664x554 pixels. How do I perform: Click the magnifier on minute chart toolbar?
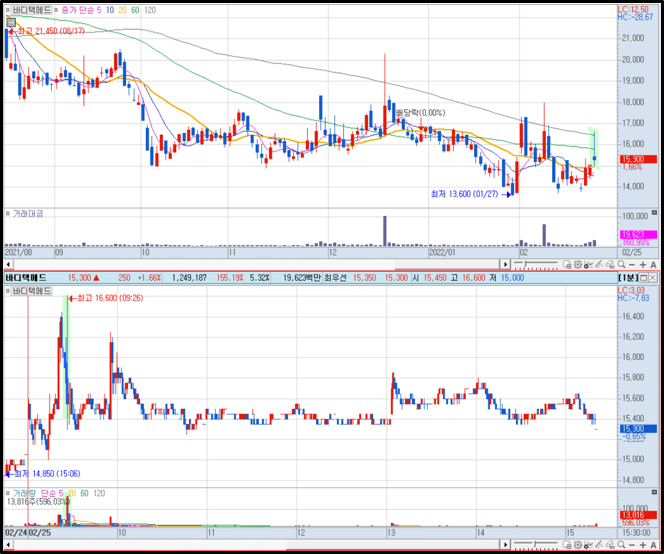coord(621,544)
